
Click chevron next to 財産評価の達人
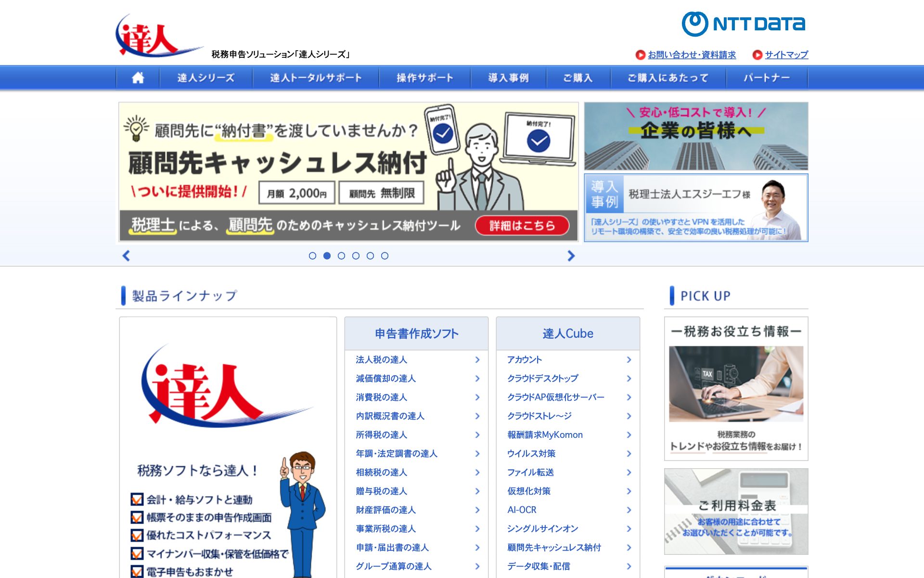click(477, 510)
